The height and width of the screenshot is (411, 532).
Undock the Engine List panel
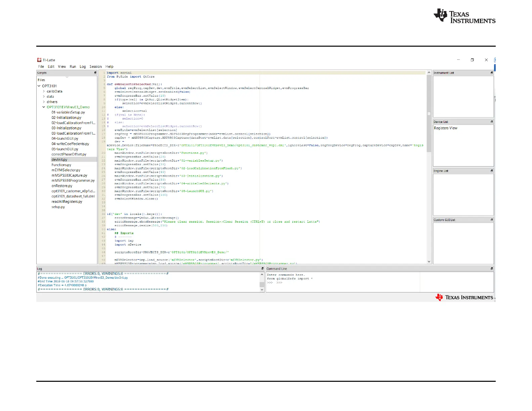click(x=492, y=171)
